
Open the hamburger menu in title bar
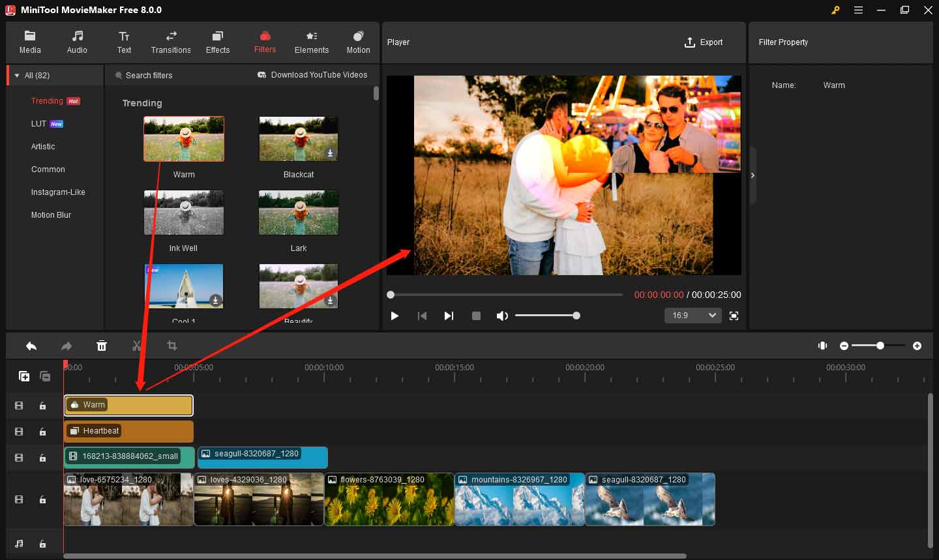pyautogui.click(x=859, y=10)
